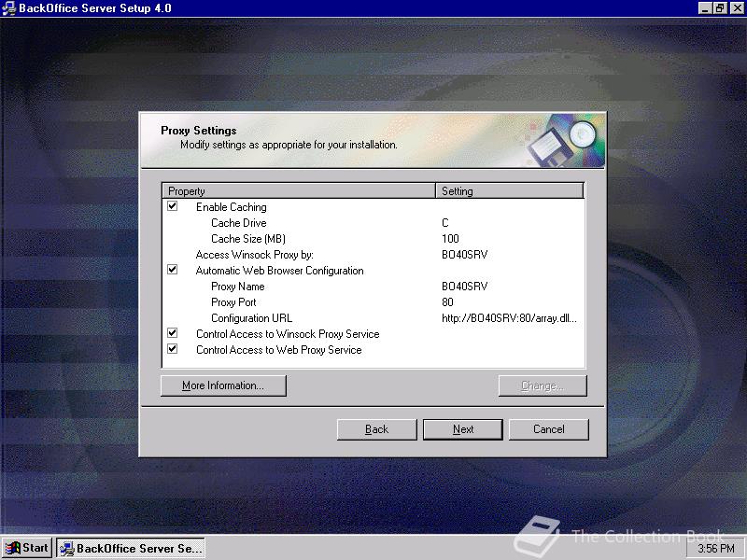Close the BackOffice Server Setup window
This screenshot has width=747, height=560.
pos(737,8)
